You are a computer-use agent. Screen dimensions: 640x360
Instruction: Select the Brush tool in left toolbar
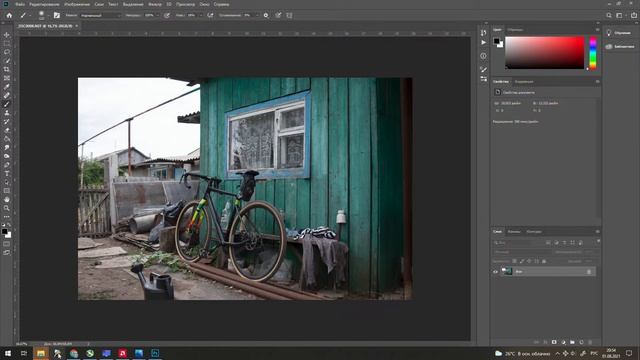[7, 104]
